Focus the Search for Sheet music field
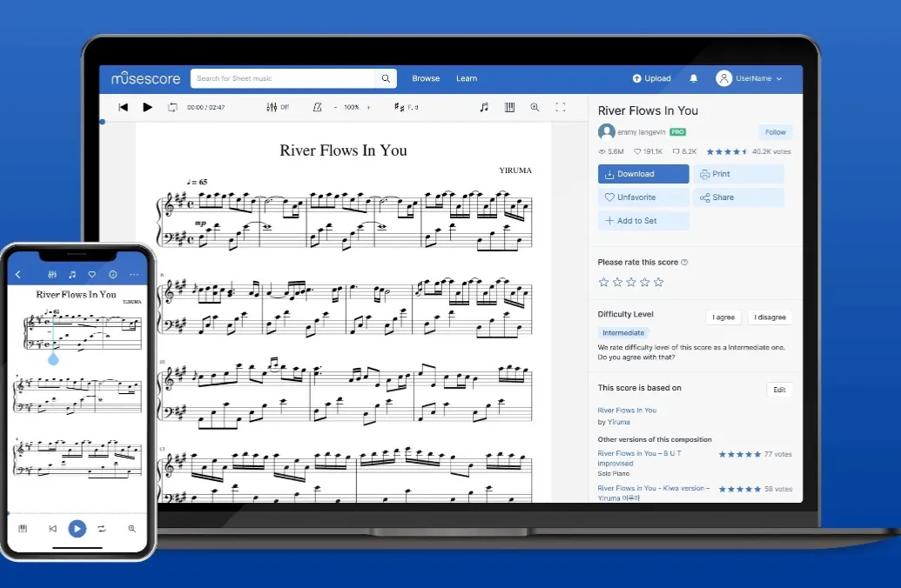Viewport: 901px width, 588px height. click(283, 78)
